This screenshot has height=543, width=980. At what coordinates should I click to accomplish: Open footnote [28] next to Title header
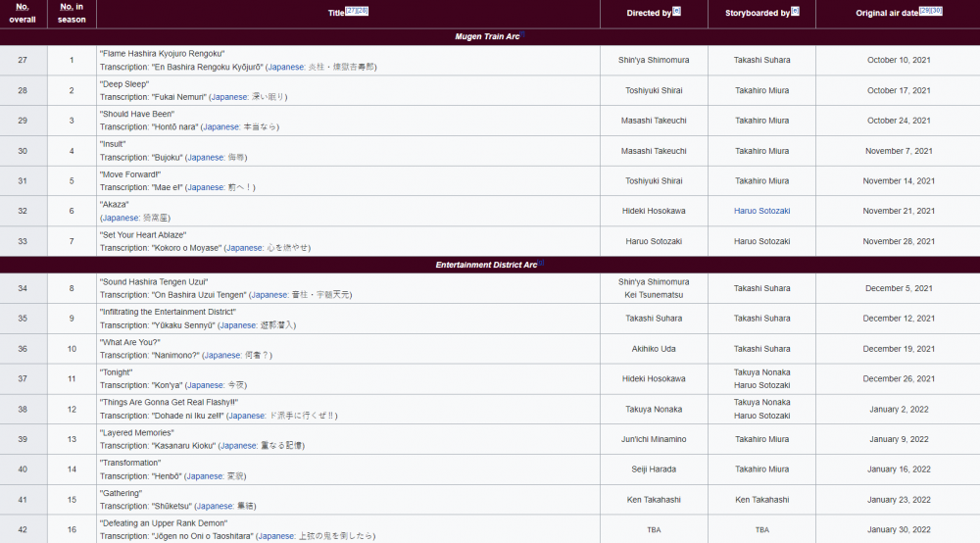coord(362,11)
